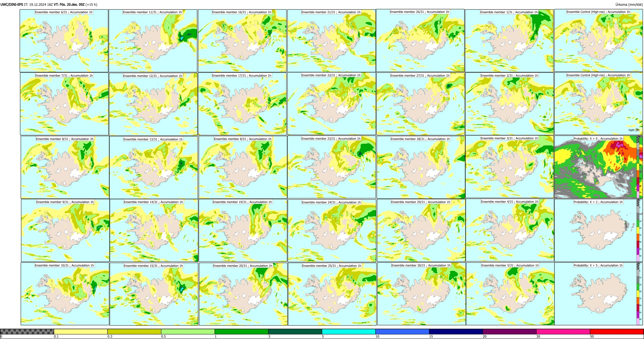Screen dimensions: 644x339
Task: Pick the blue 10–15 legend swatch
Action: coord(402,332)
